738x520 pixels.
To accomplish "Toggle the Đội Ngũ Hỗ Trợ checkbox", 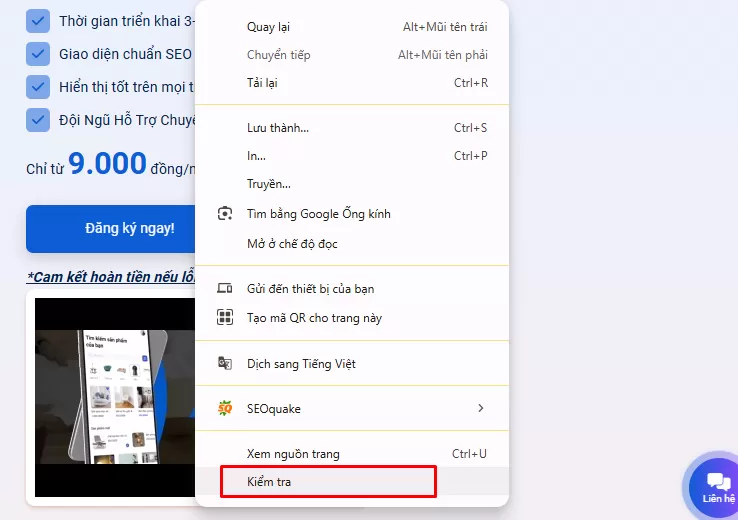I will 38,120.
